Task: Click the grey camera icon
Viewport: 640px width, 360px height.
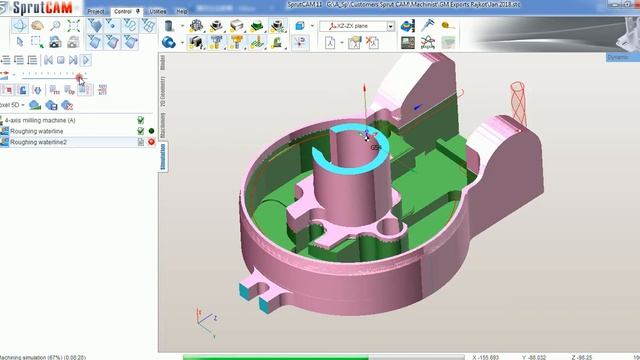Action: click(x=73, y=42)
